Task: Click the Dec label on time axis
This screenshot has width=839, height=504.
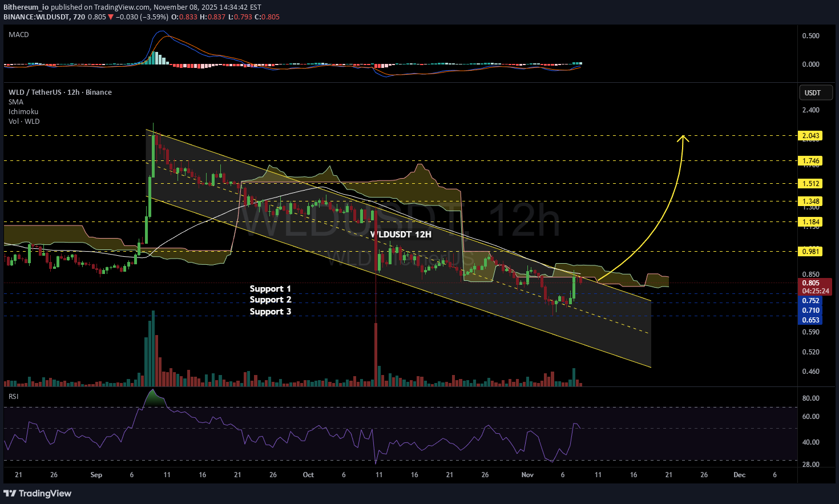Action: 739,475
